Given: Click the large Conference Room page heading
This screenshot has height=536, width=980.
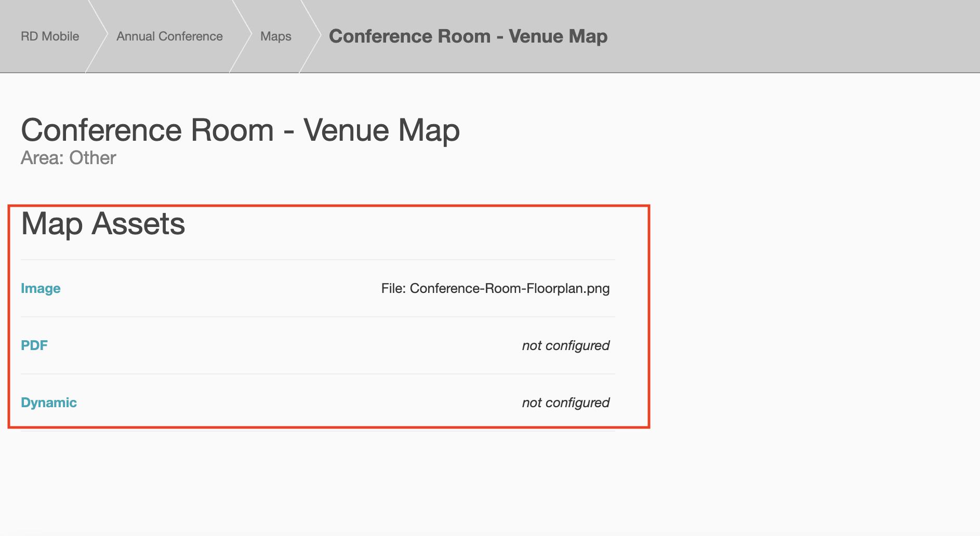Looking at the screenshot, I should [x=240, y=130].
